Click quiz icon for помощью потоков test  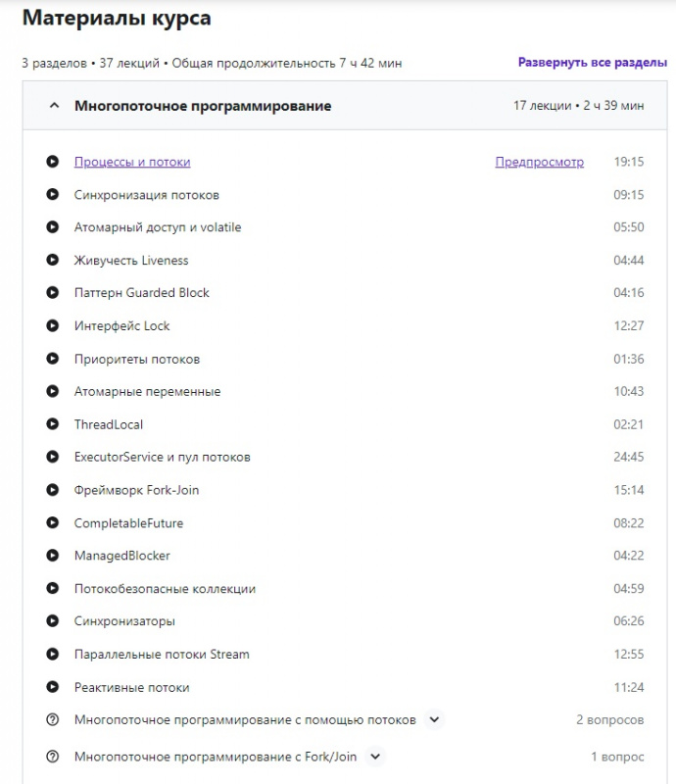(53, 720)
